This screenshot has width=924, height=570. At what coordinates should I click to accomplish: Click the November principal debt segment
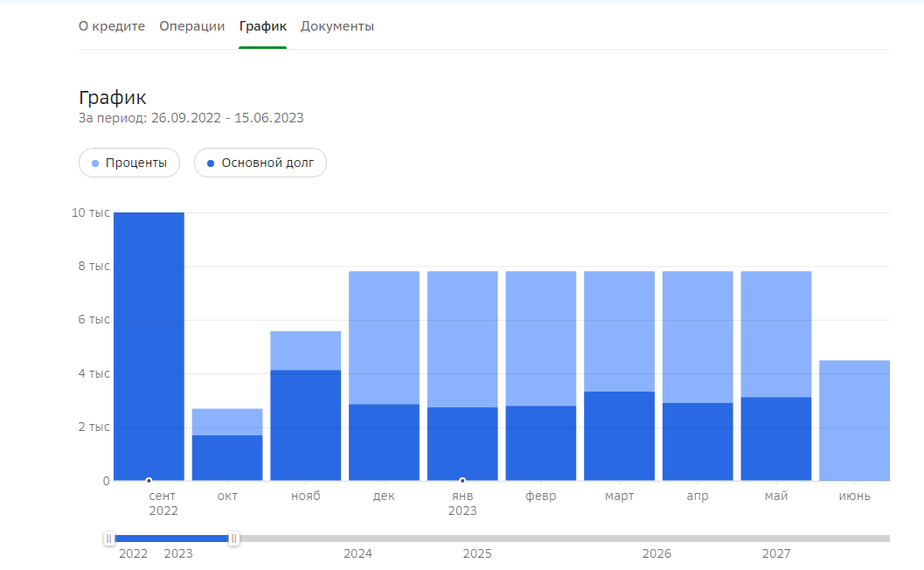306,425
